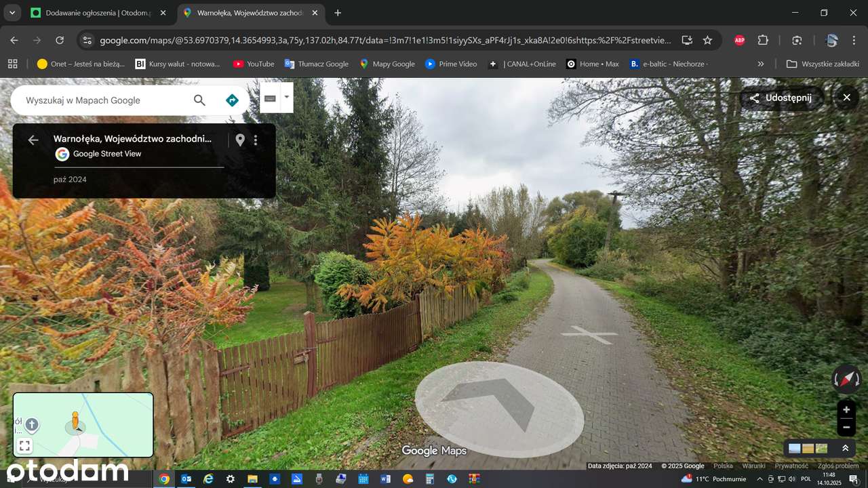868x488 pixels.
Task: Click Udostępnij share button
Action: tap(781, 98)
